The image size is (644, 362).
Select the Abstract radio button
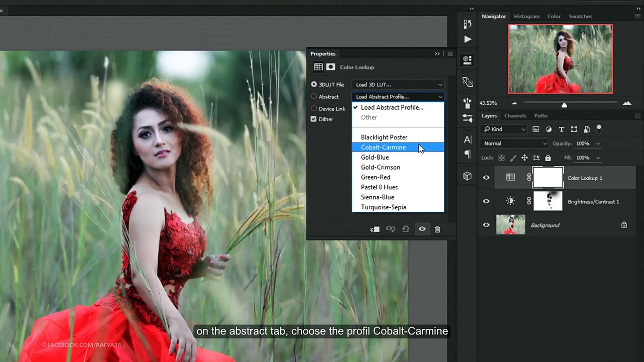click(314, 97)
